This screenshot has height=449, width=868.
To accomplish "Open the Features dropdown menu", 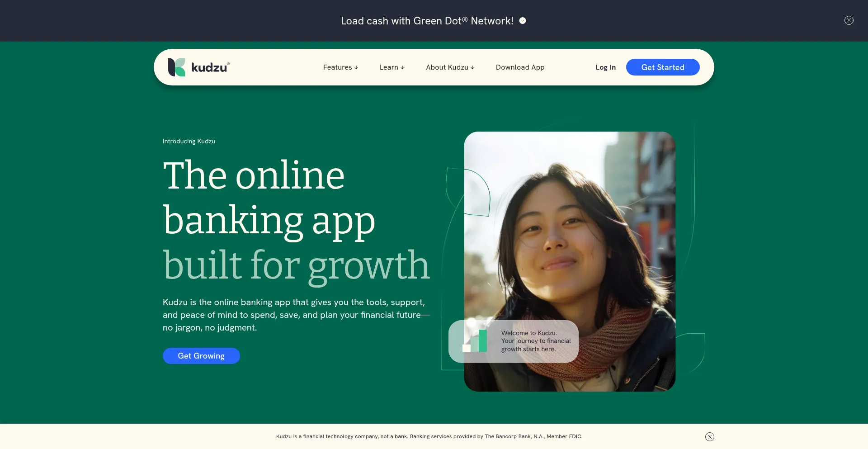I will (341, 67).
